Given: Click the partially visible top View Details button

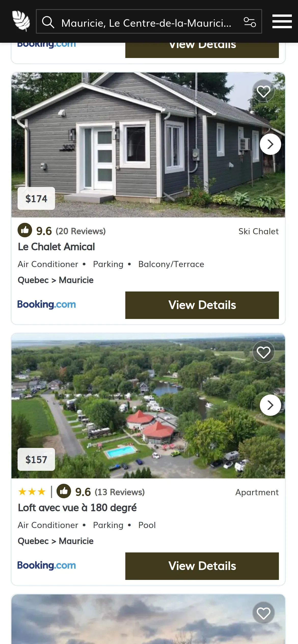Looking at the screenshot, I should pyautogui.click(x=202, y=50).
